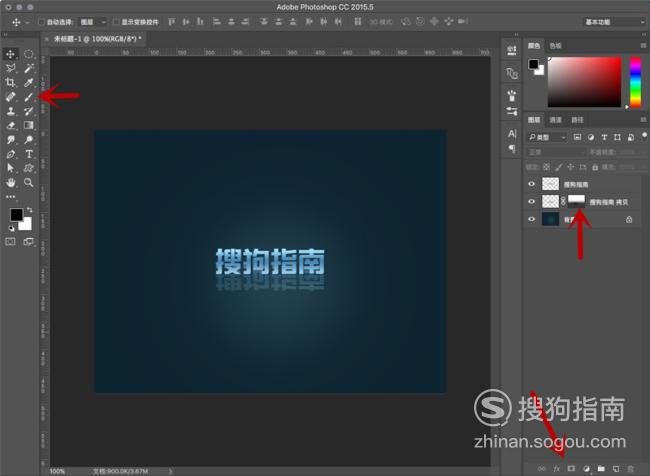Open the Color panel options menu
This screenshot has width=650, height=476.
coord(643,46)
